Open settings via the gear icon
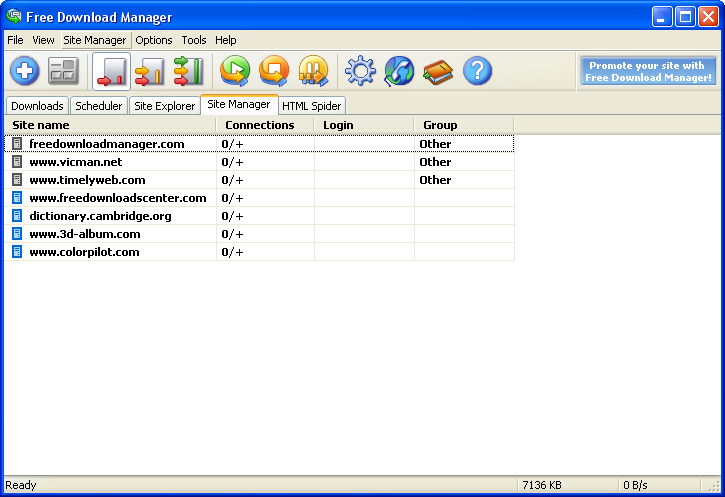The height and width of the screenshot is (497, 725). coord(360,71)
